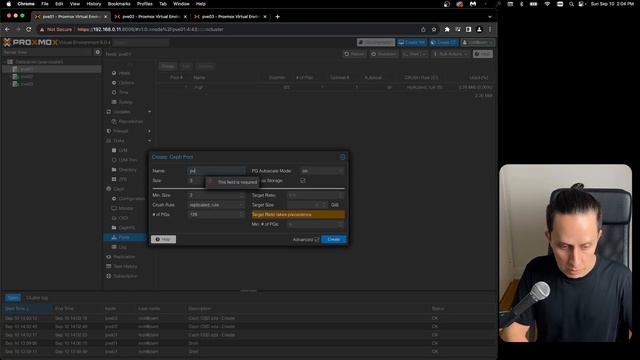Close the Create Ceph Pool dialog
The height and width of the screenshot is (360, 640).
click(342, 157)
